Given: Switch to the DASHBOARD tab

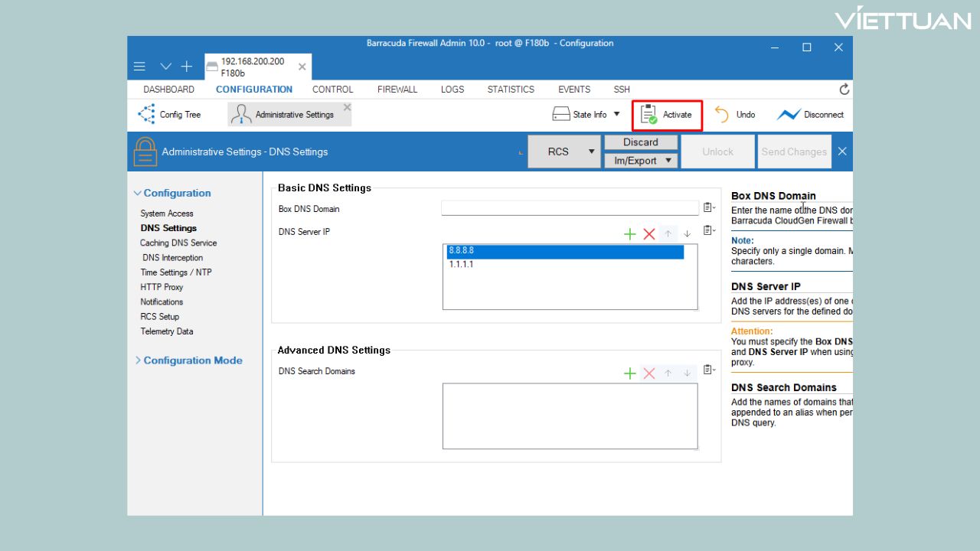Looking at the screenshot, I should click(168, 90).
